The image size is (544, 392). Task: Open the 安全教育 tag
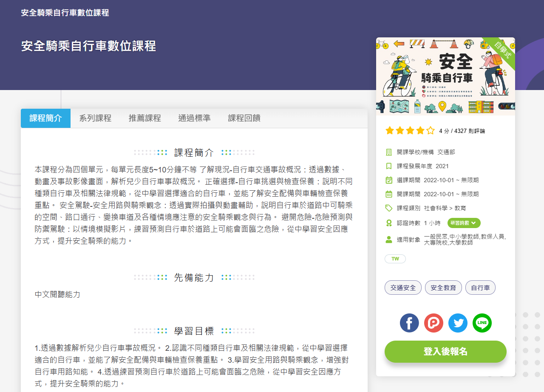[443, 288]
